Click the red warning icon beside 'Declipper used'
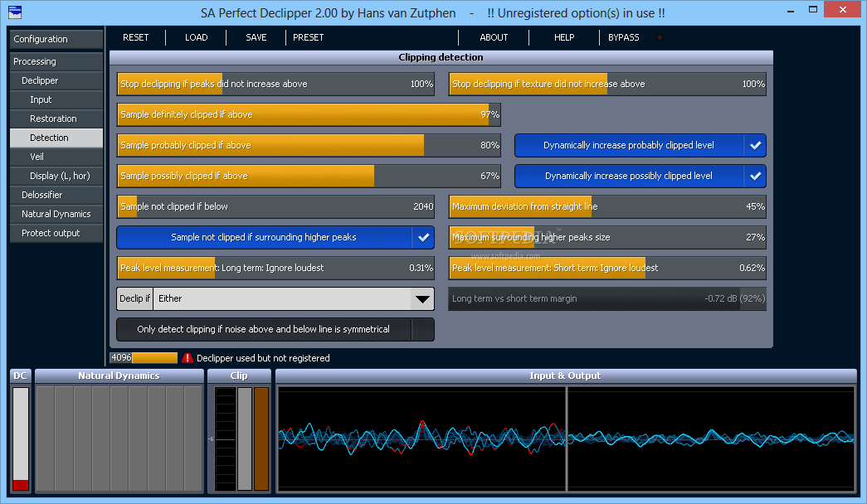The image size is (867, 504). (x=188, y=358)
